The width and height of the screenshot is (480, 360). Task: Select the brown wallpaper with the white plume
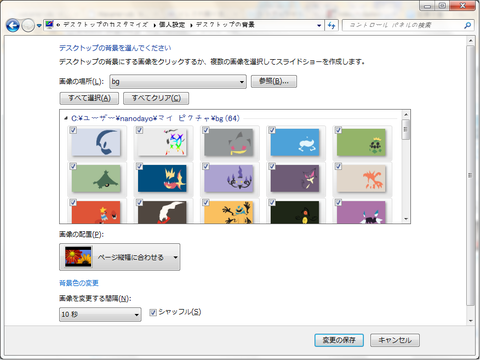162,212
